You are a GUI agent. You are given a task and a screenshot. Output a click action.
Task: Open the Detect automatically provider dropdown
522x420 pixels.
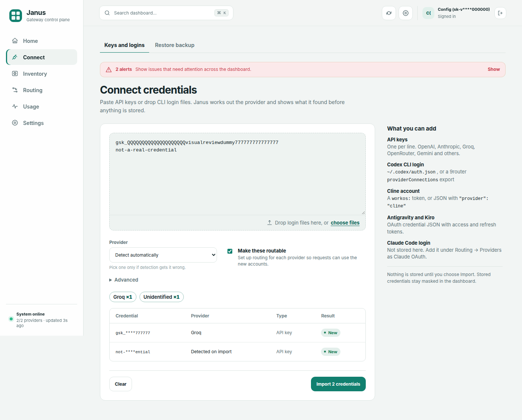coord(163,255)
